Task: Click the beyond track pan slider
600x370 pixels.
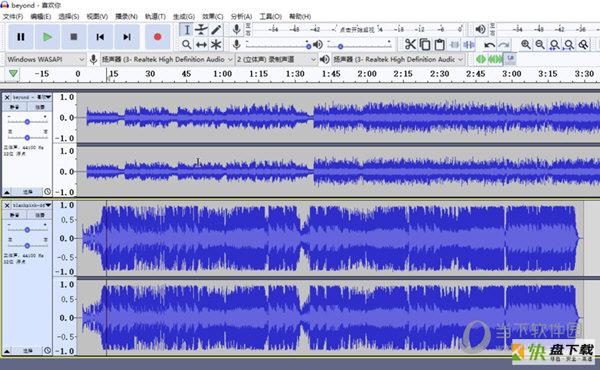Action: coord(28,137)
